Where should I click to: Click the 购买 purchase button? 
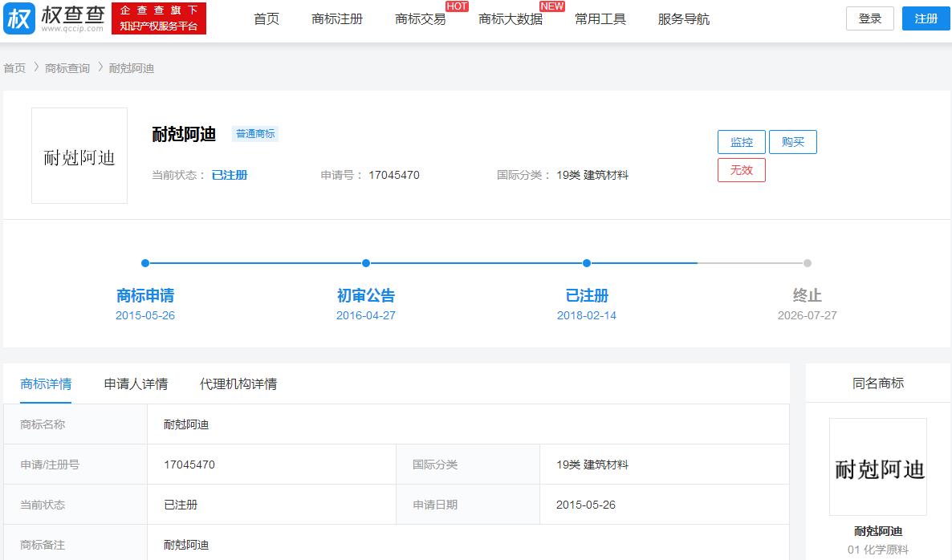(793, 141)
